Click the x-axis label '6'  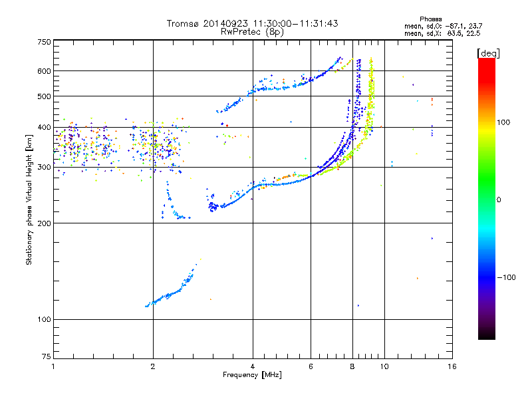[x=311, y=366]
